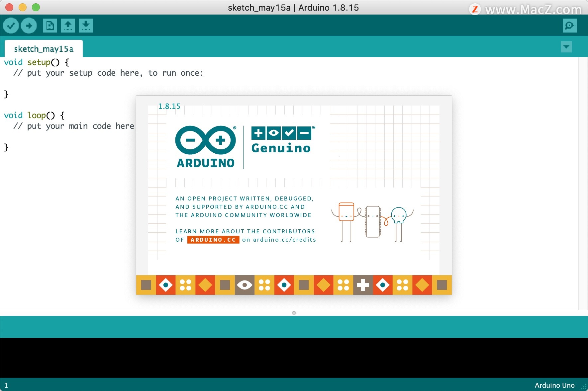Click the black console output area

[294, 358]
